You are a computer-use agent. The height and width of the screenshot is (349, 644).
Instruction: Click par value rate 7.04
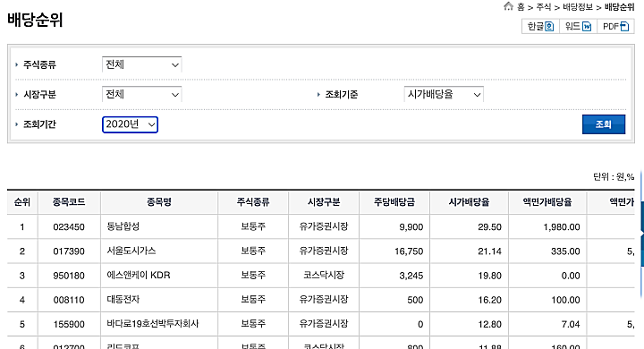click(x=571, y=324)
